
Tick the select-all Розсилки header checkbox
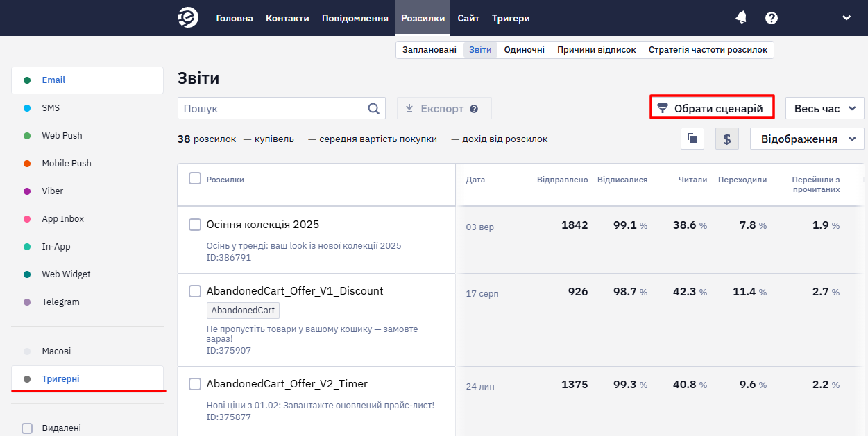tap(195, 179)
